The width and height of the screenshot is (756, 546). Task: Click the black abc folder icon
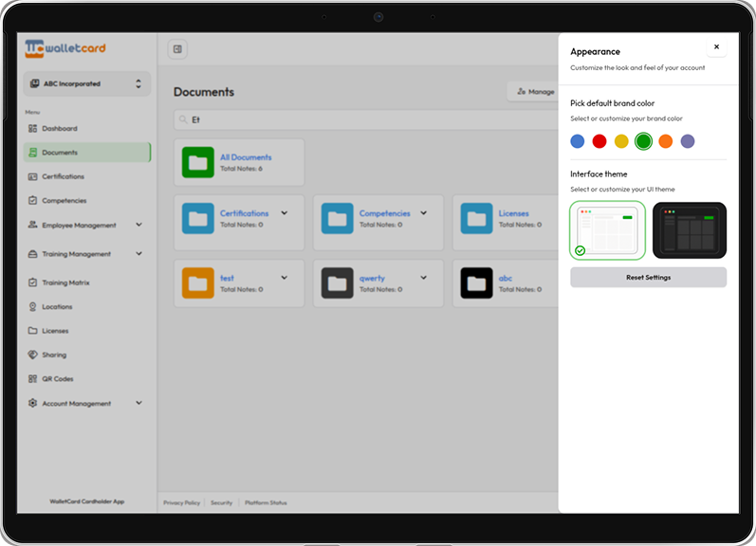(476, 282)
